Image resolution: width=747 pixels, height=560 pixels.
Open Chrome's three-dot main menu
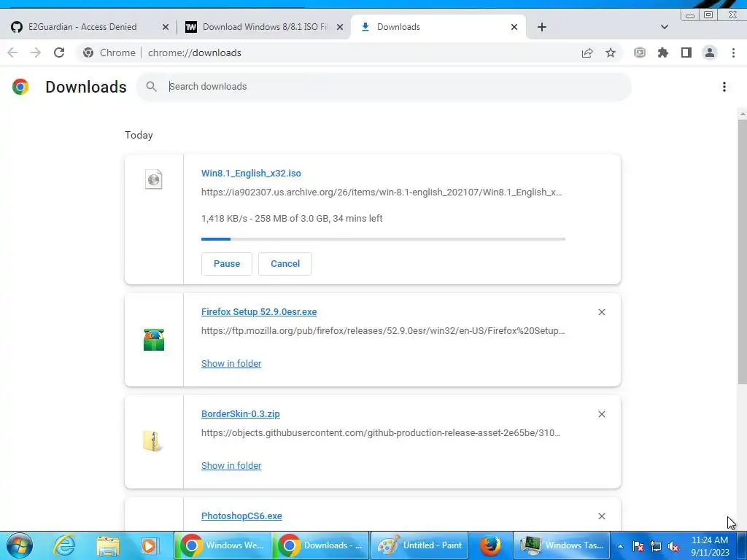click(x=733, y=52)
